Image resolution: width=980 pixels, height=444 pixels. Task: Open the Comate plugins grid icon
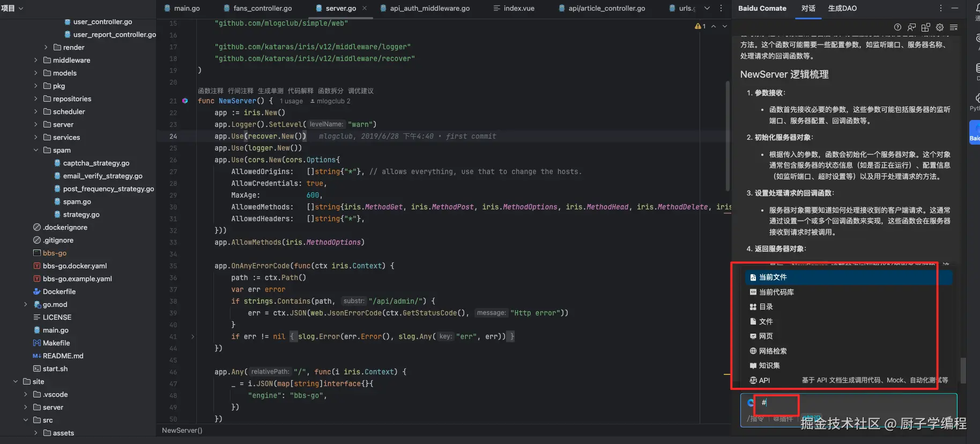tap(925, 27)
